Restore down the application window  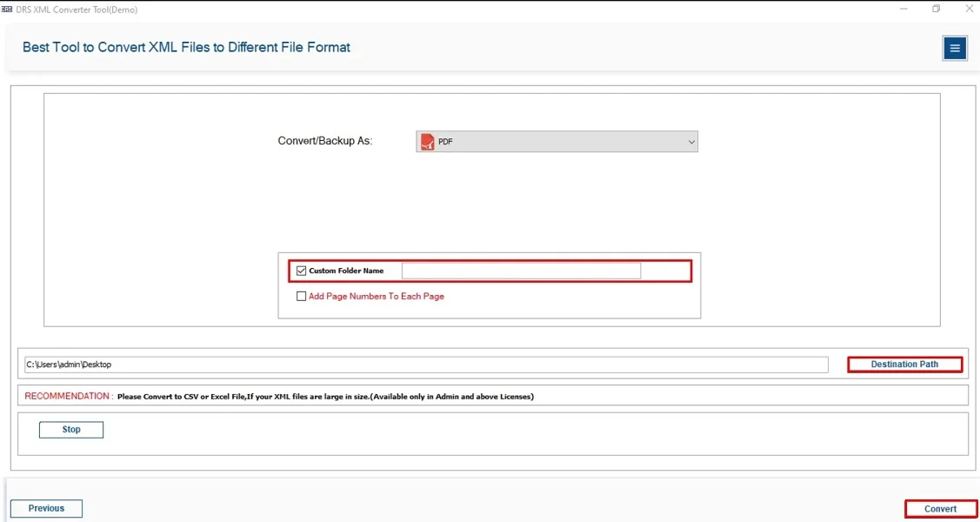(936, 10)
